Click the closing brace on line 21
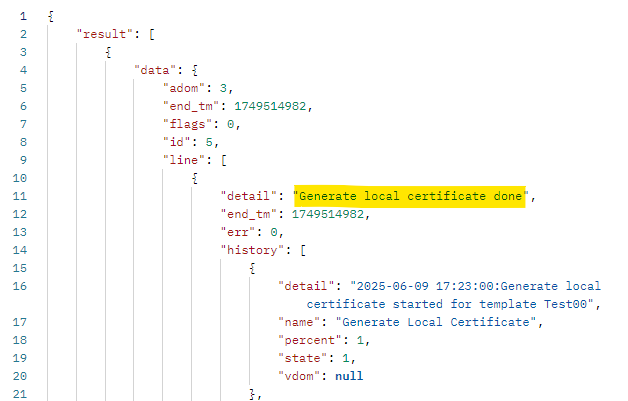 tap(252, 395)
